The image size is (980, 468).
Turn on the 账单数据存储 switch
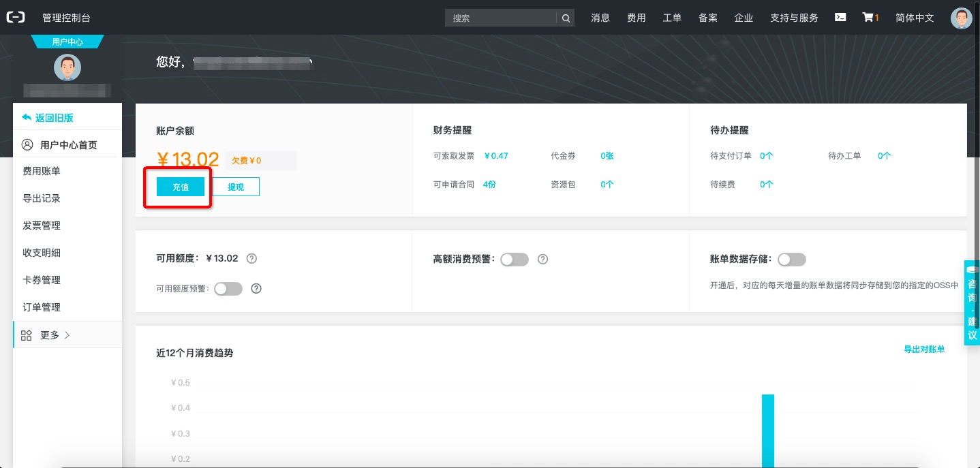tap(792, 260)
